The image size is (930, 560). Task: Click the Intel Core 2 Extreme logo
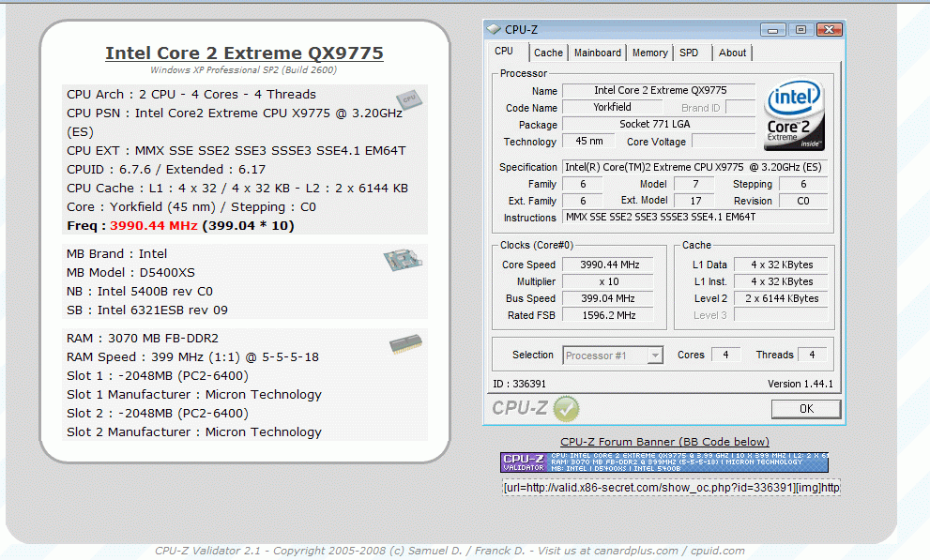point(794,115)
